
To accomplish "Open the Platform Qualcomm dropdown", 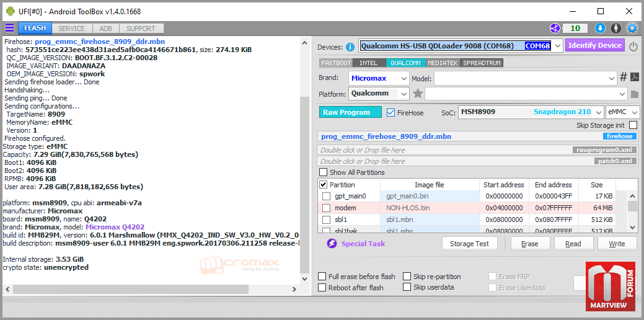I will [x=404, y=94].
